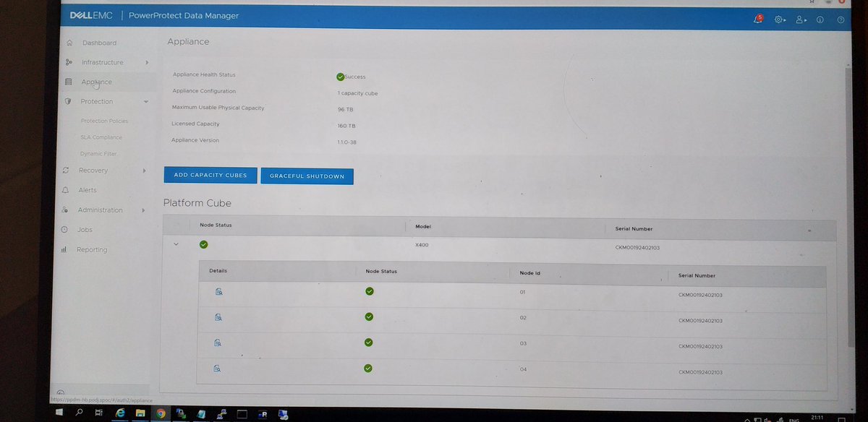Click the 96 TB capacity value
This screenshot has width=868, height=422.
coord(345,109)
